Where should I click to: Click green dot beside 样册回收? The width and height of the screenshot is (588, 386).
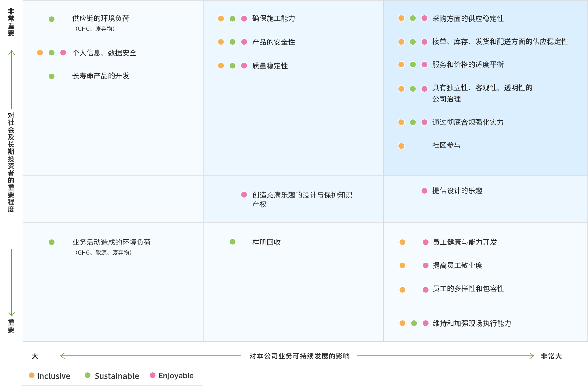coord(232,242)
